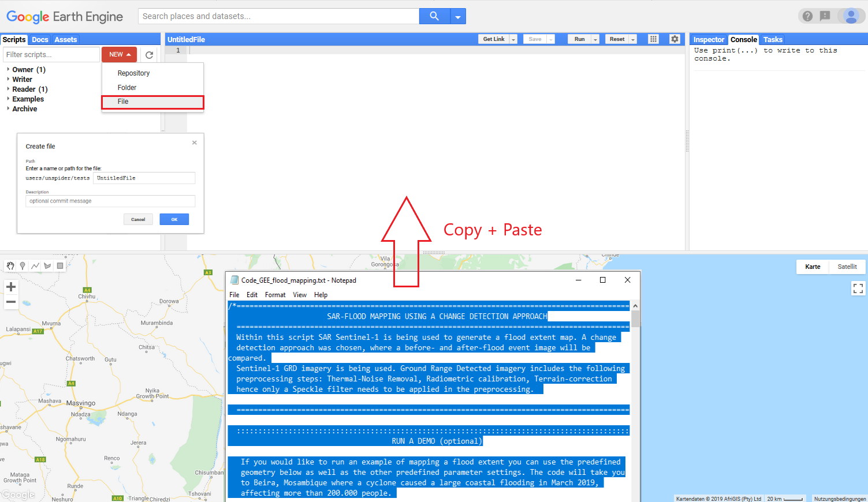868x502 pixels.
Task: Select the rectangle drawing tool
Action: click(59, 265)
